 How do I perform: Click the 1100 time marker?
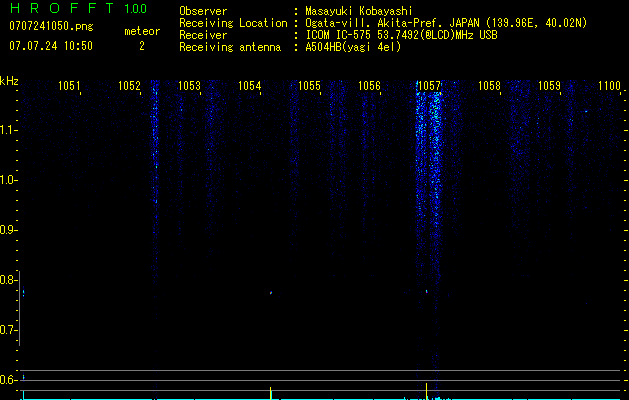click(609, 86)
